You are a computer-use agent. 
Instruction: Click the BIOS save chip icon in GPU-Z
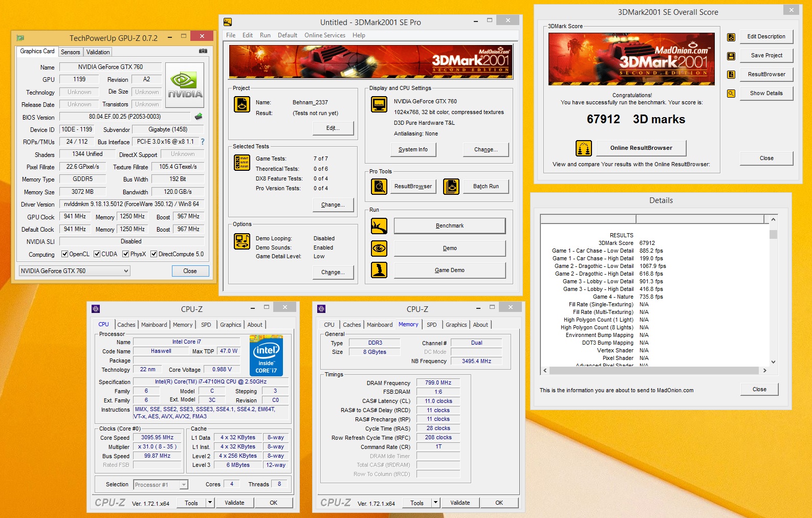(199, 117)
